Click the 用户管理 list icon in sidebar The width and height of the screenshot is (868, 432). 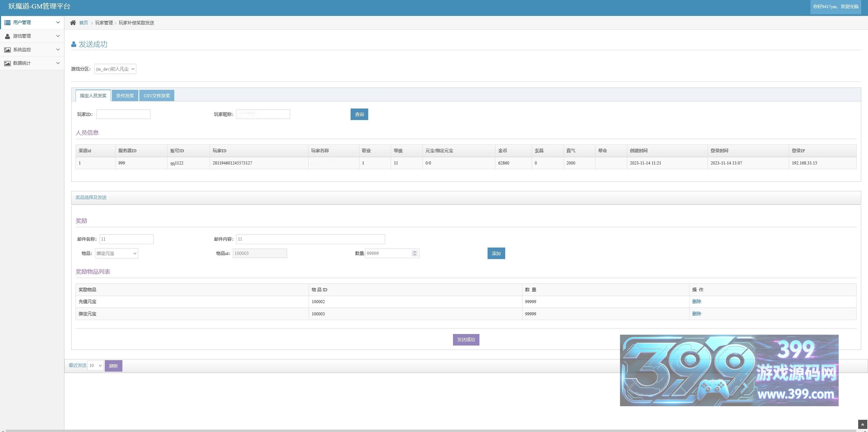pyautogui.click(x=7, y=22)
